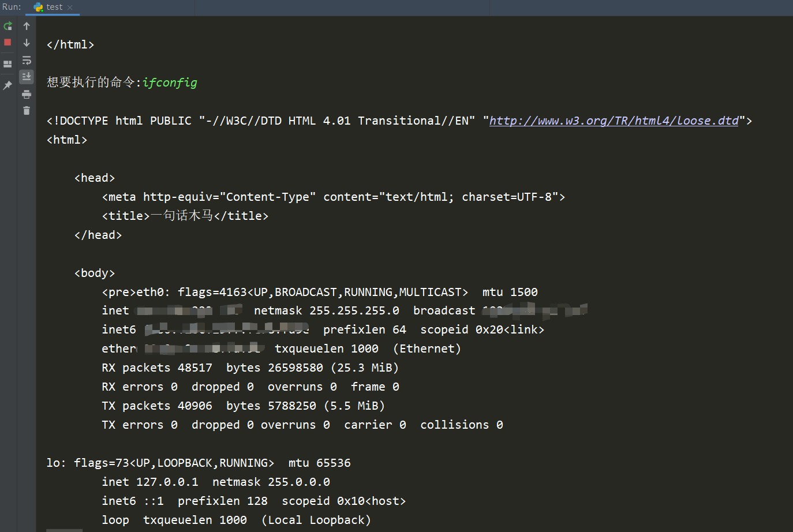Toggle soft-wrap in console output

click(x=27, y=60)
